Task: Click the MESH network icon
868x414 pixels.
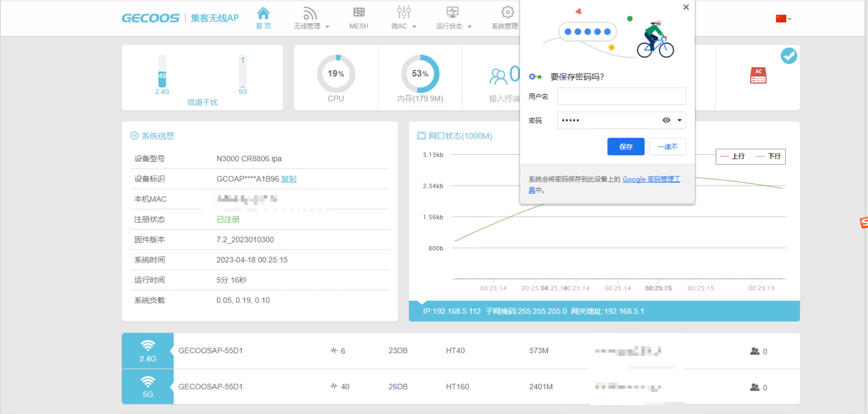Action: [x=359, y=13]
